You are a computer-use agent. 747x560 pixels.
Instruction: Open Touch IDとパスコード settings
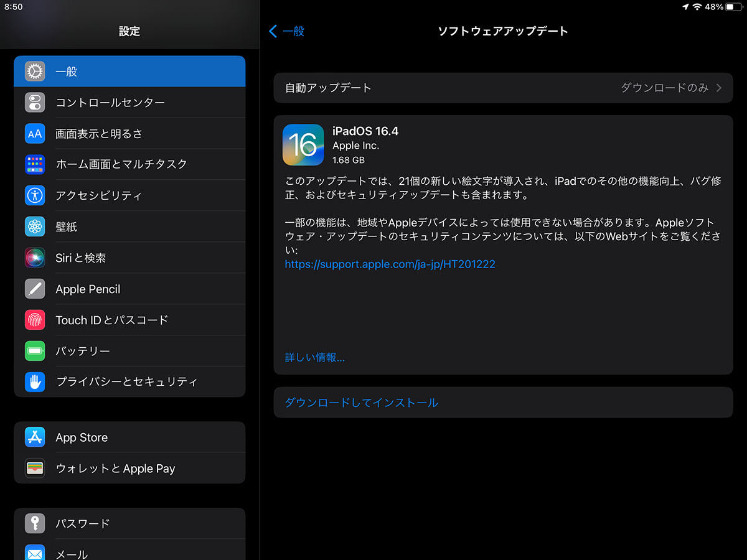coord(129,320)
